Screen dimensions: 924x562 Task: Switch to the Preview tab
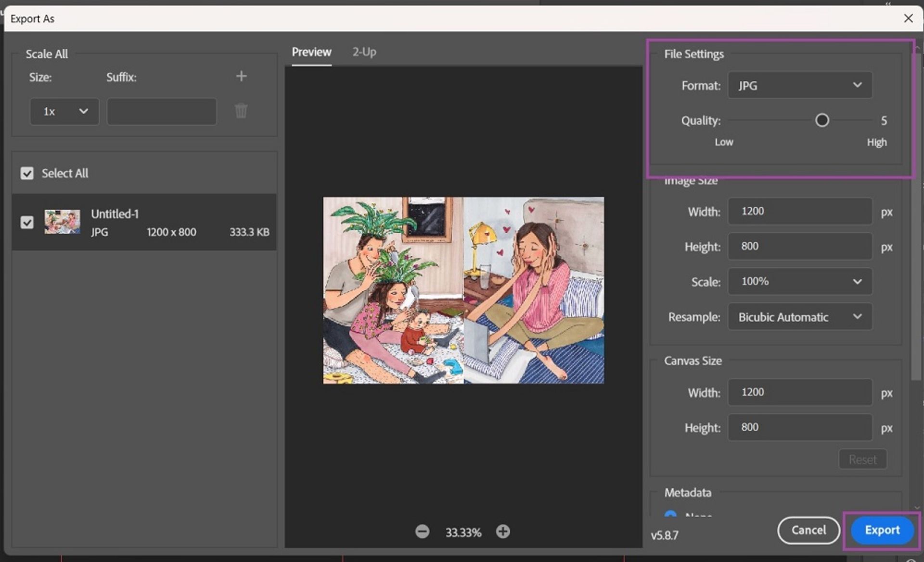click(311, 52)
